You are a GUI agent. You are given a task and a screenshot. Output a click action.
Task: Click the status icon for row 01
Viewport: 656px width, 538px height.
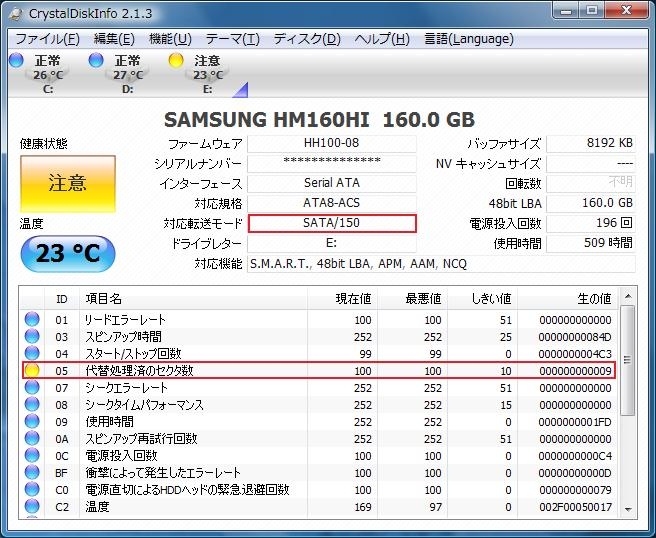(x=32, y=320)
